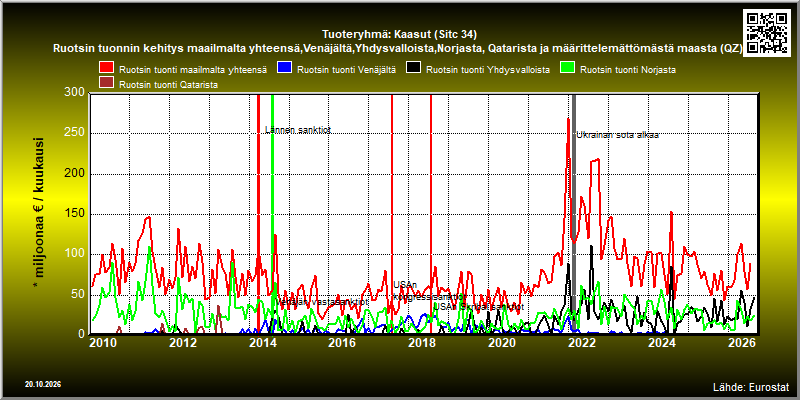Click the 'USAn kongressisanktiot' annotation
The height and width of the screenshot is (400, 800).
430,290
